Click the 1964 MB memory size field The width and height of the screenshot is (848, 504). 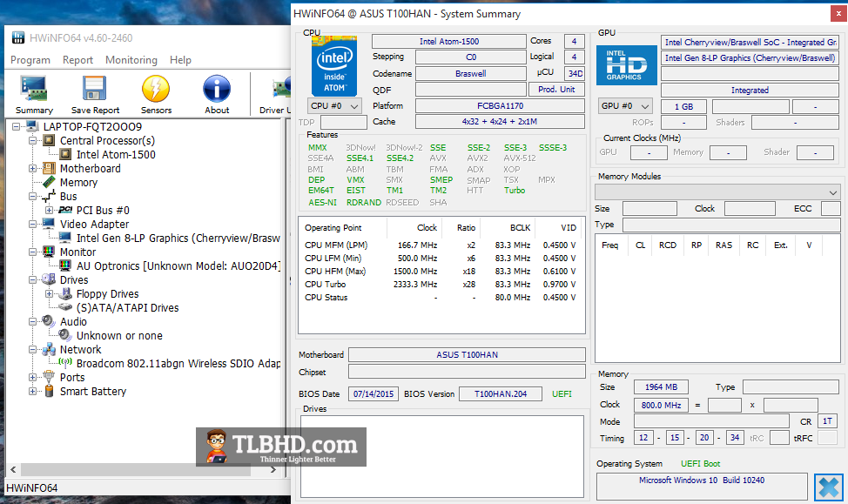661,386
